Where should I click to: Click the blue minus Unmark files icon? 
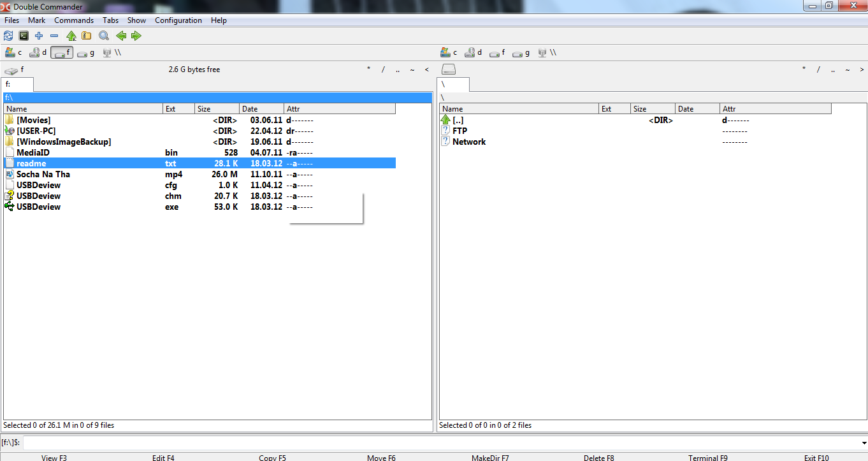click(x=54, y=36)
